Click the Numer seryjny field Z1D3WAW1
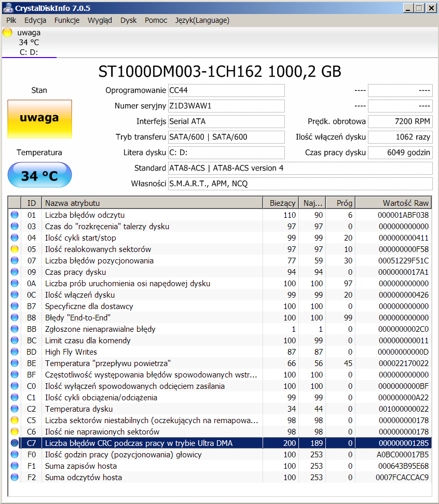 (x=226, y=106)
